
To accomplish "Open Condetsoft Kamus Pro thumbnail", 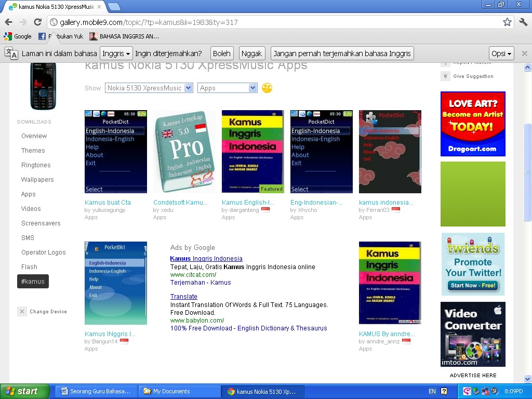I will pos(184,152).
